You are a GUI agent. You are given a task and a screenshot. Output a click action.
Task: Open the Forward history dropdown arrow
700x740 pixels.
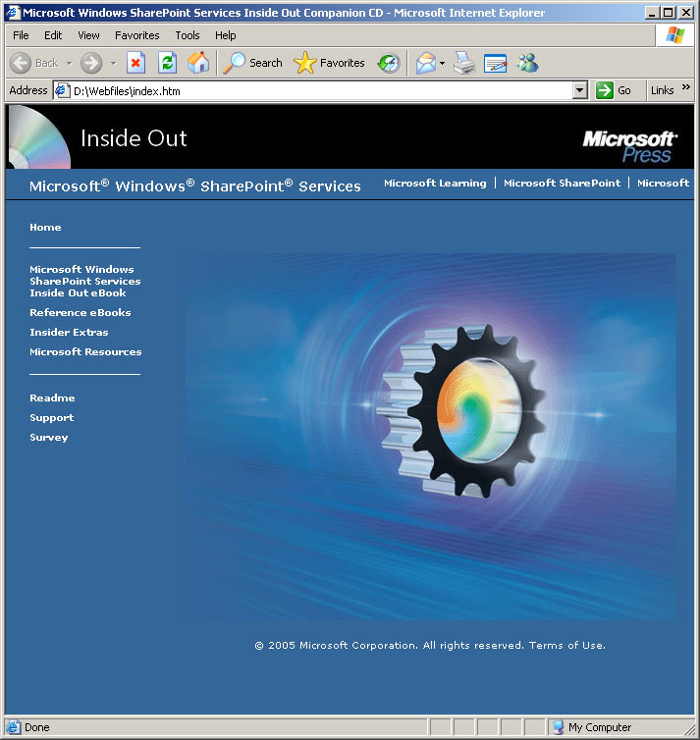pyautogui.click(x=113, y=63)
